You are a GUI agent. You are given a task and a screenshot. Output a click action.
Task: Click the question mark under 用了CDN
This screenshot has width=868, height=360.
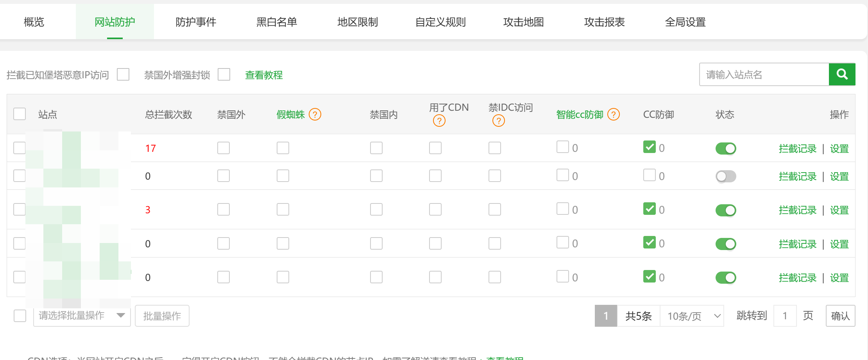439,121
